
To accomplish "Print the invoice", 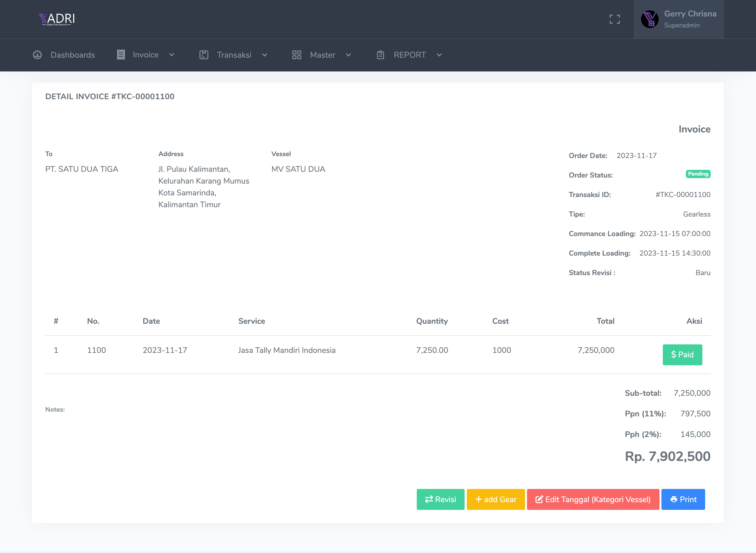I will coord(683,499).
